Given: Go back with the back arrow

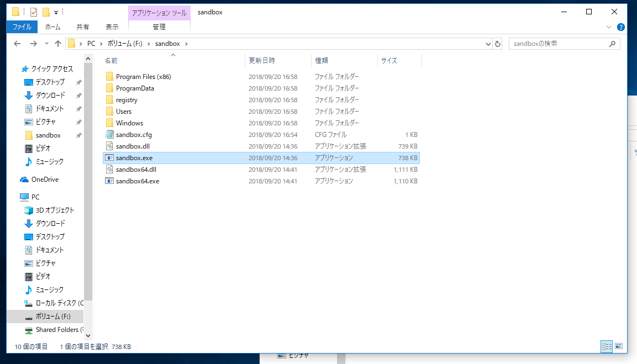Looking at the screenshot, I should (x=17, y=44).
